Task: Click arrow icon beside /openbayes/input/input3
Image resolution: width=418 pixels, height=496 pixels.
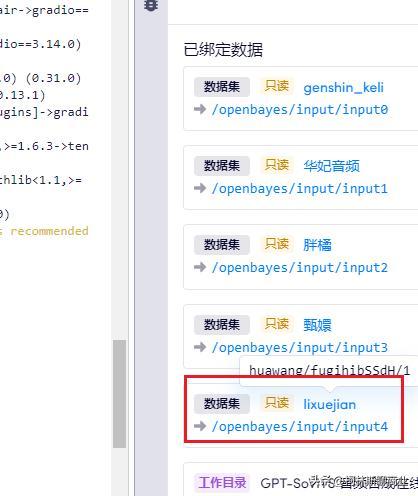Action: 200,347
